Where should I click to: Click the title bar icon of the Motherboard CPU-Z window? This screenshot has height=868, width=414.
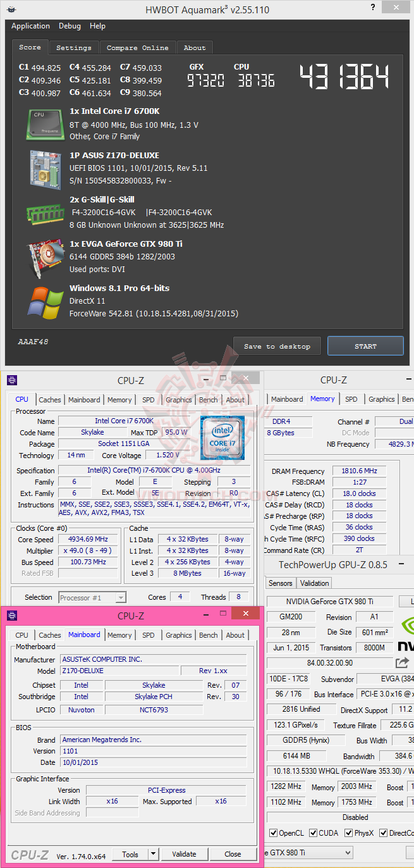pyautogui.click(x=12, y=616)
